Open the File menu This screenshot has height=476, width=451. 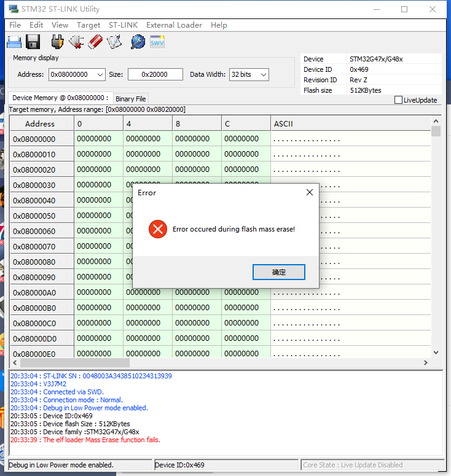click(15, 25)
